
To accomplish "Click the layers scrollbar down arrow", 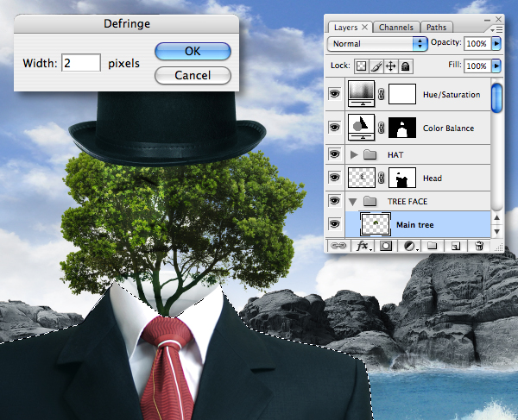I will tap(496, 231).
